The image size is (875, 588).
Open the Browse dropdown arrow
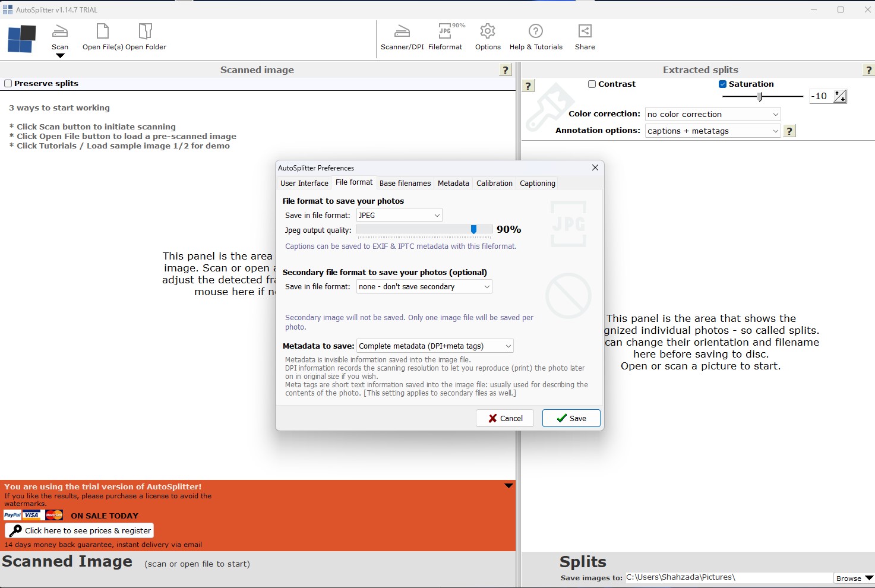point(869,578)
